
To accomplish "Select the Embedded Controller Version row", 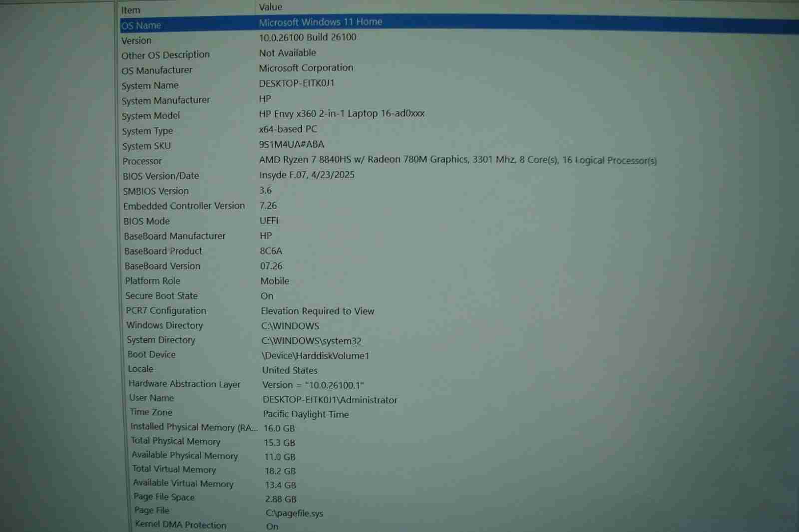I will click(x=184, y=206).
